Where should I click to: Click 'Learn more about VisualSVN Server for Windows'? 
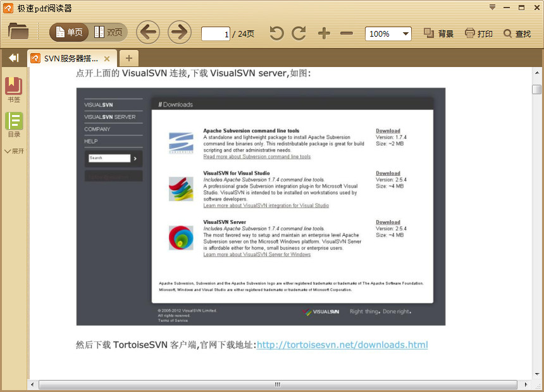click(257, 255)
